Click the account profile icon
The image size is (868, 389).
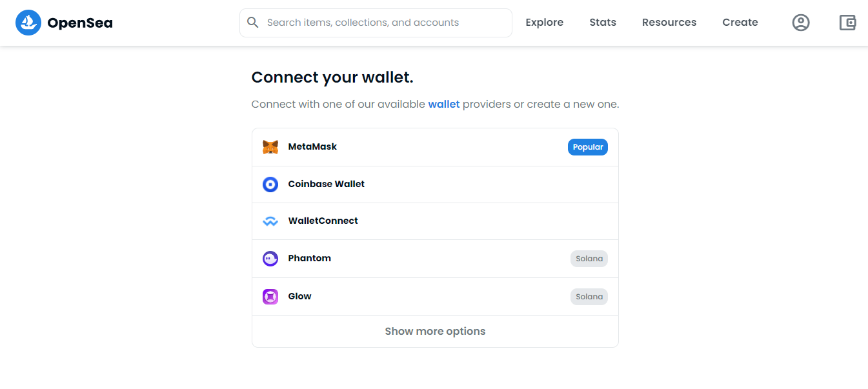pos(801,23)
